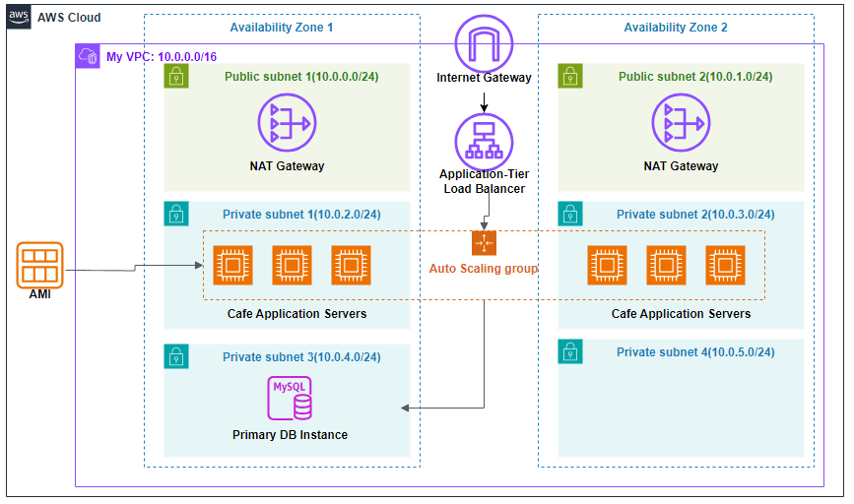Click the "Private subnet 1(10.0.2.0/24)" label
The height and width of the screenshot is (504, 854).
[301, 215]
